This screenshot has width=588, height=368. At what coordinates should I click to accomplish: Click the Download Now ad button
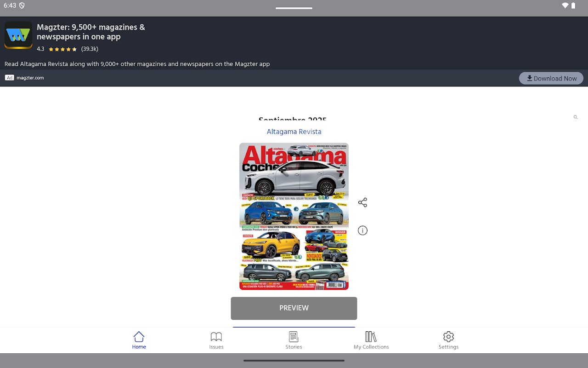551,78
